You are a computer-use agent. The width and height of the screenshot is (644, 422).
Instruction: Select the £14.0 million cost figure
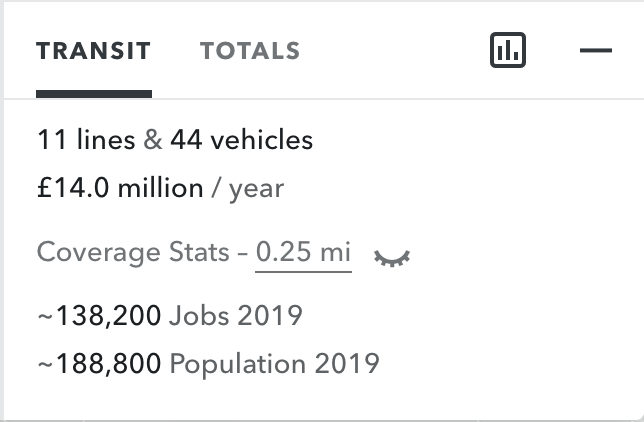click(x=120, y=188)
